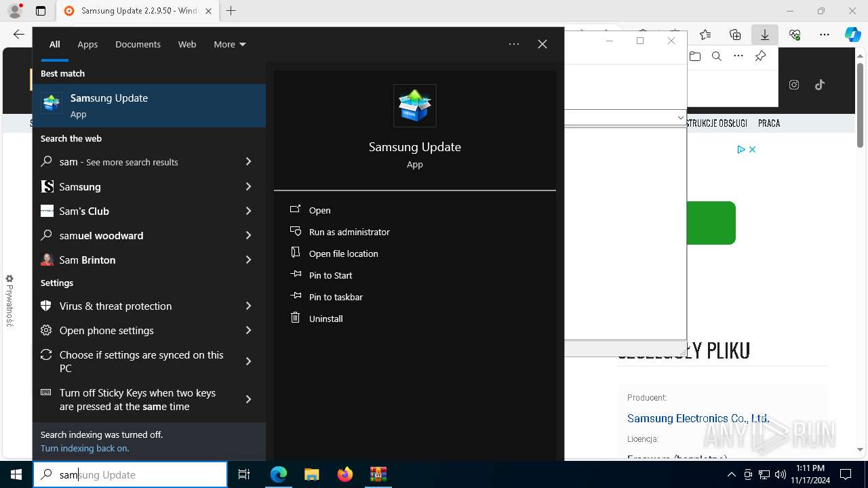Open Copilot icon in Edge
The image size is (868, 488).
pos(852,35)
